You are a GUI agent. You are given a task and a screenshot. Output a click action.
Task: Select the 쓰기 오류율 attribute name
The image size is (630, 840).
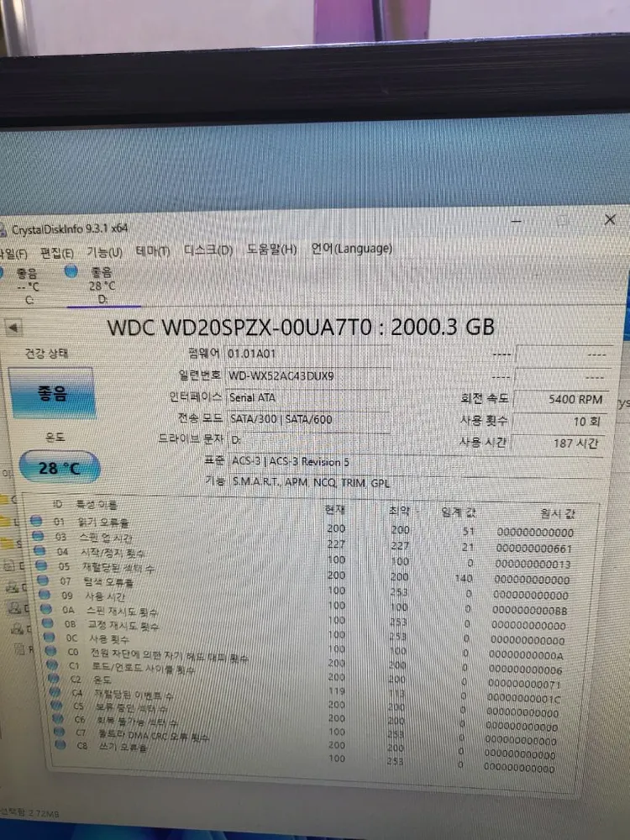coord(123,747)
